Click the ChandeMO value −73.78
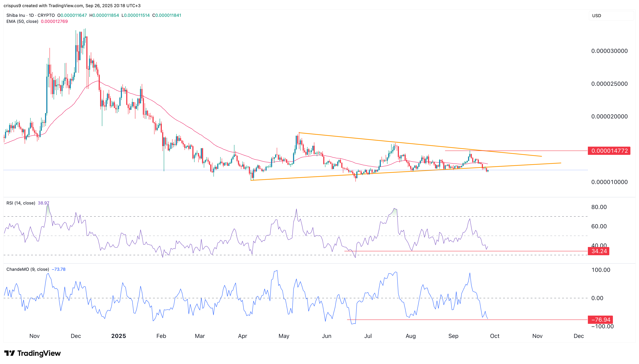The image size is (639, 364). click(58, 269)
